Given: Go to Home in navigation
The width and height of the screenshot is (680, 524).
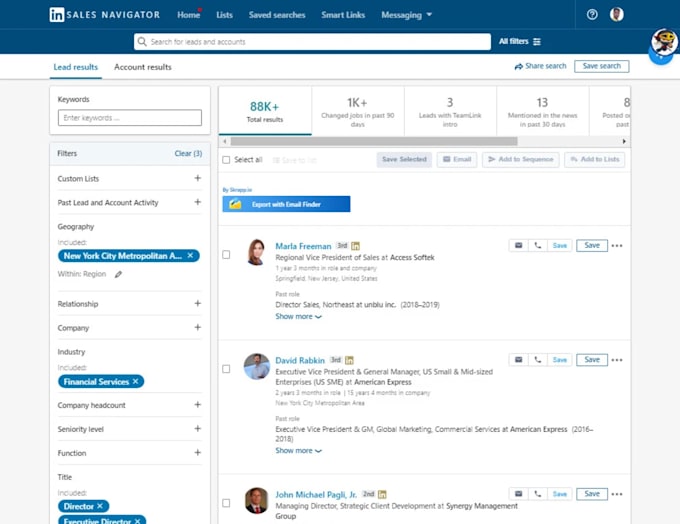Looking at the screenshot, I should [x=188, y=15].
